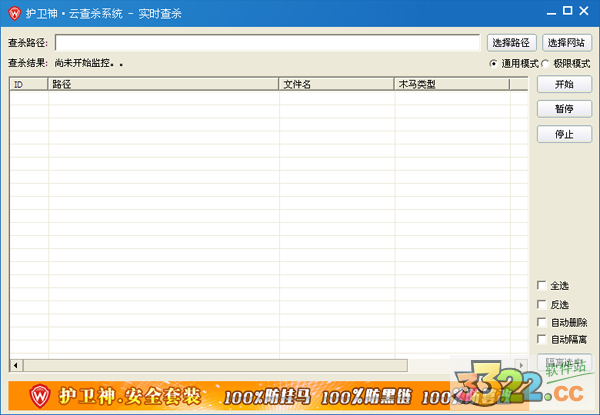Click the 选择网站 button

click(x=567, y=42)
